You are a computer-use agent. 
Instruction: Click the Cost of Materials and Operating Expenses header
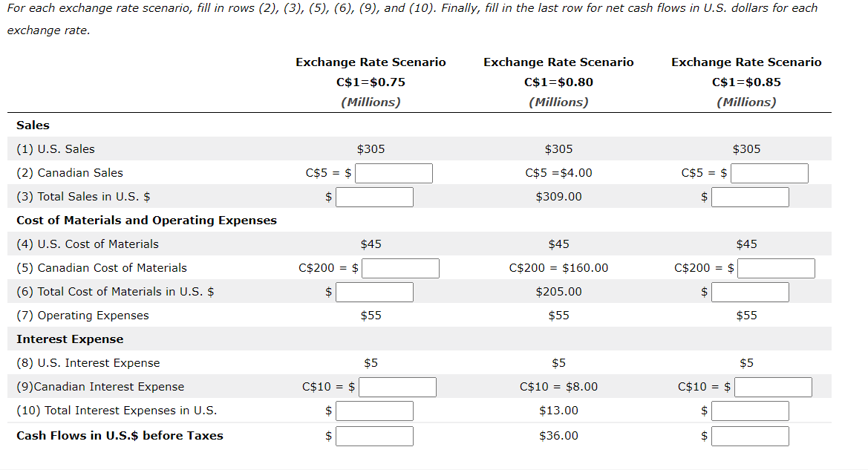(146, 220)
